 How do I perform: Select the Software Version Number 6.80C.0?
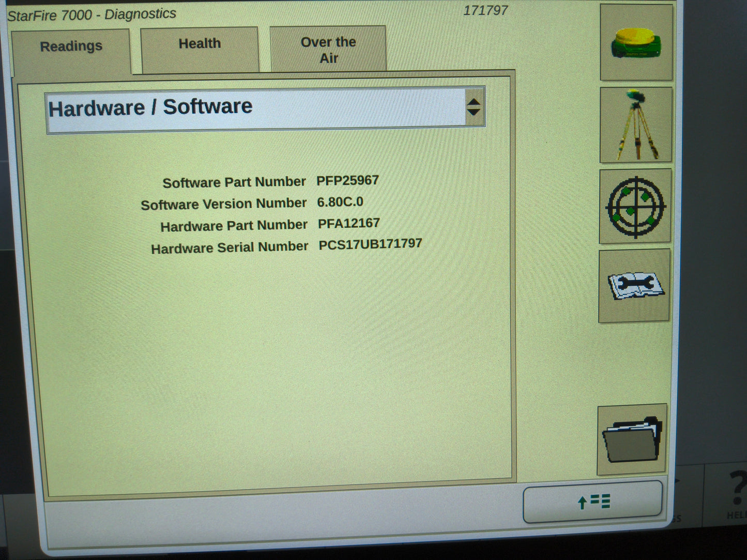(341, 202)
